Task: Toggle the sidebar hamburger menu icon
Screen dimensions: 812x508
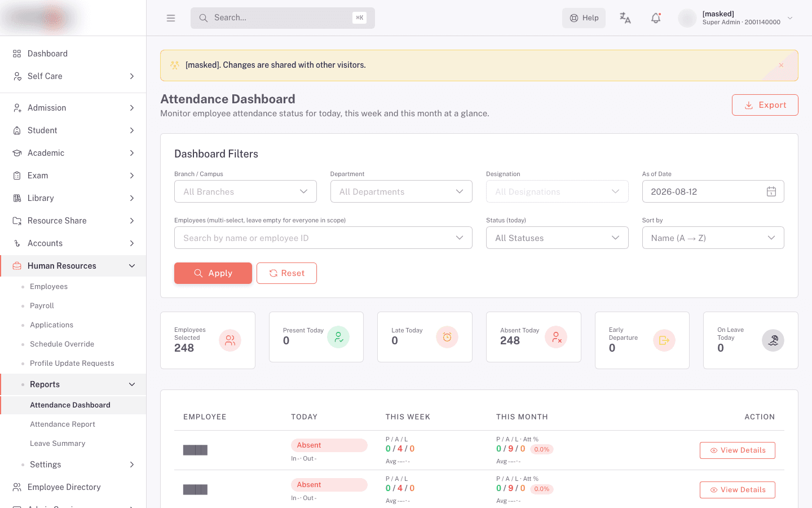Action: (x=171, y=18)
